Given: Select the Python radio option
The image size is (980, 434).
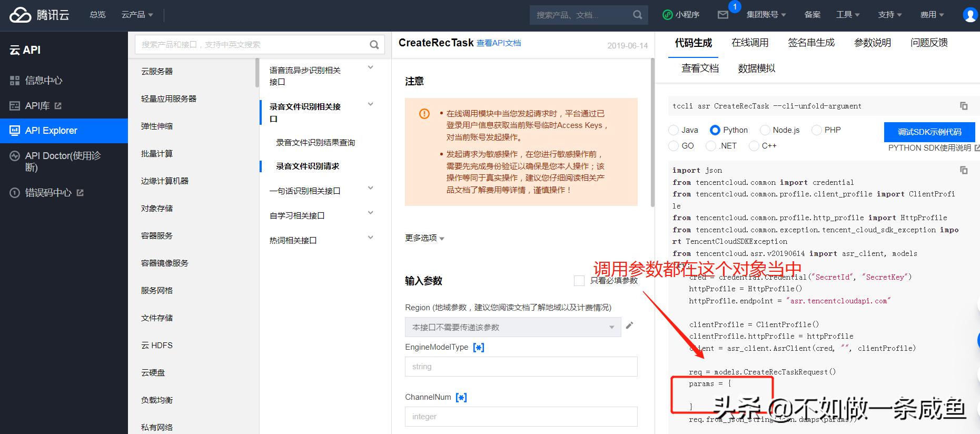Looking at the screenshot, I should pos(715,130).
